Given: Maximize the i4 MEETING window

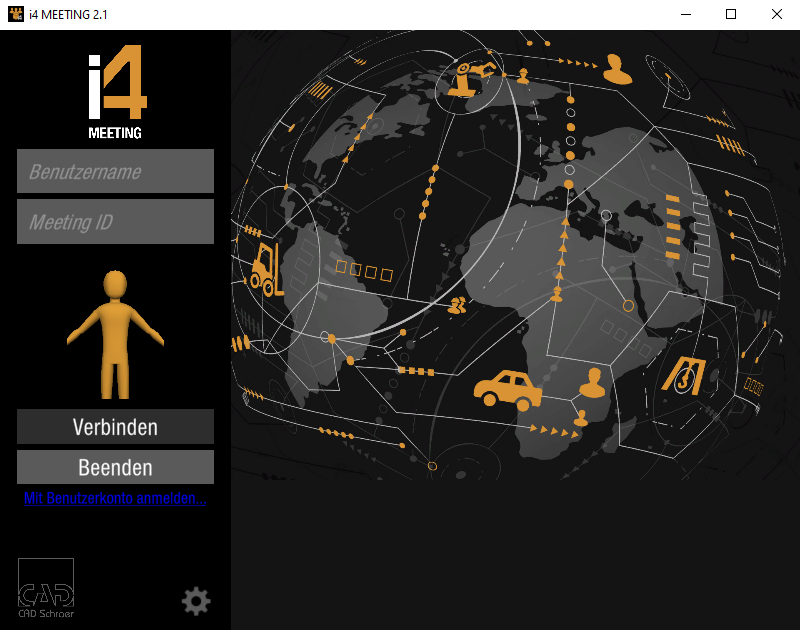Looking at the screenshot, I should point(731,15).
